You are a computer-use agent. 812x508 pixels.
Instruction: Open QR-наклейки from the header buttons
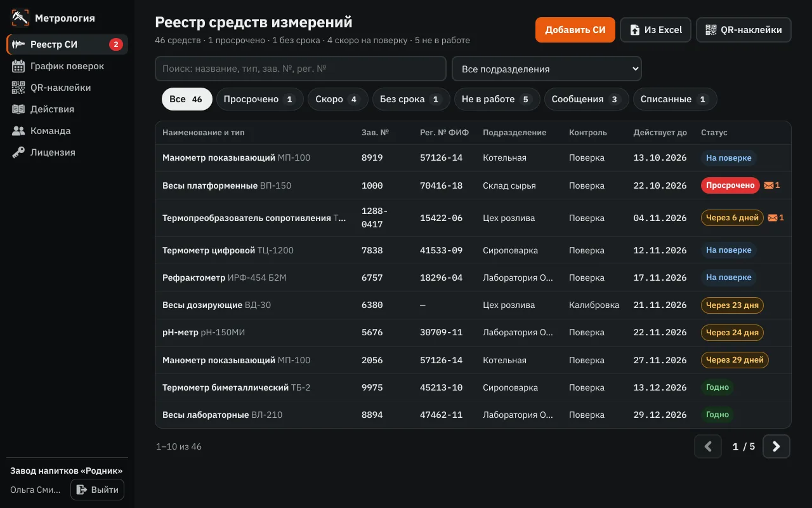click(x=743, y=30)
